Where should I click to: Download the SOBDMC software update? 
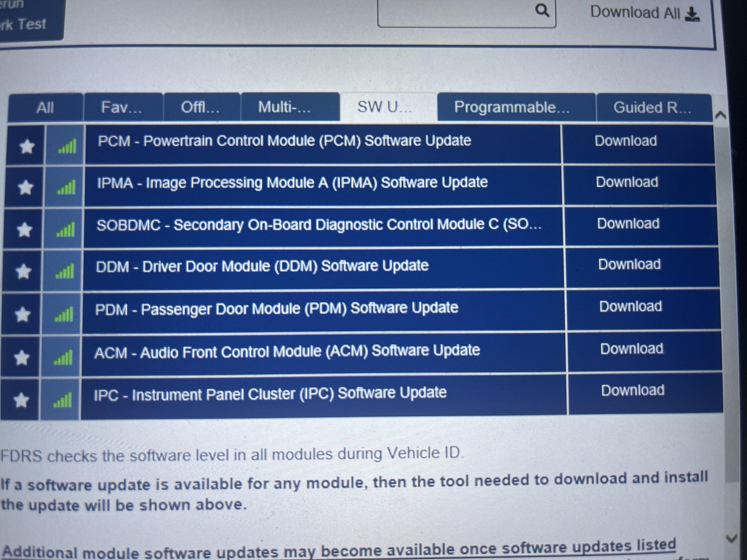coord(628,224)
